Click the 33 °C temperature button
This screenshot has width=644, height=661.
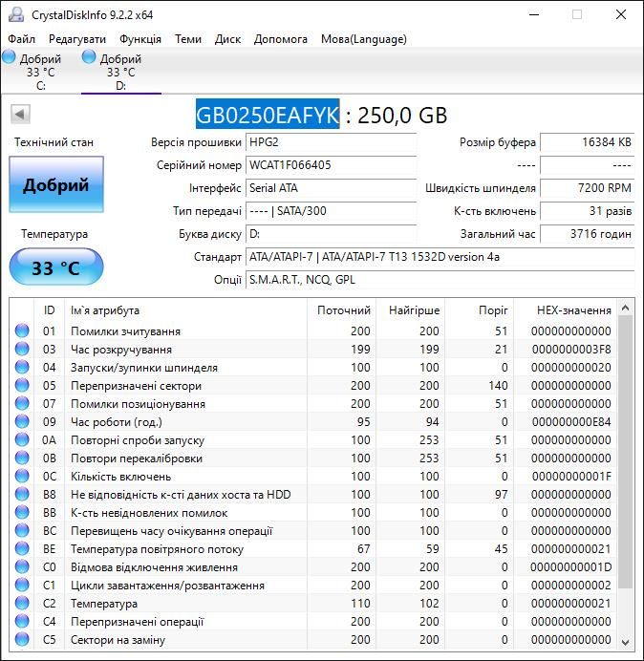click(x=56, y=267)
